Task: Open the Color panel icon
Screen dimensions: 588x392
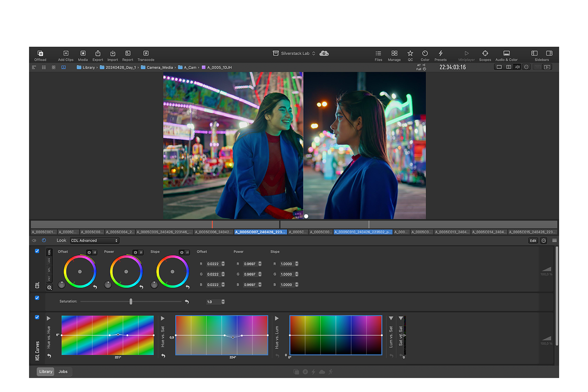Action: click(x=425, y=54)
